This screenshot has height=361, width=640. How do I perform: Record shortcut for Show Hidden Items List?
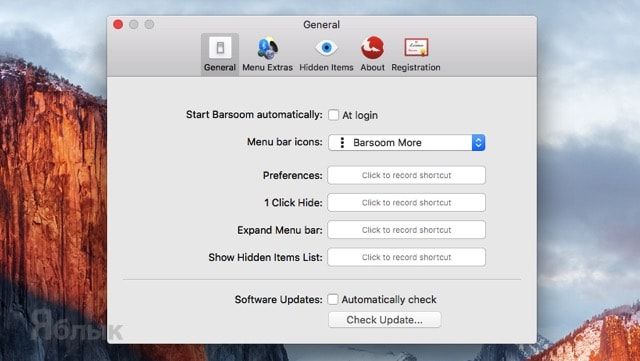coord(407,257)
